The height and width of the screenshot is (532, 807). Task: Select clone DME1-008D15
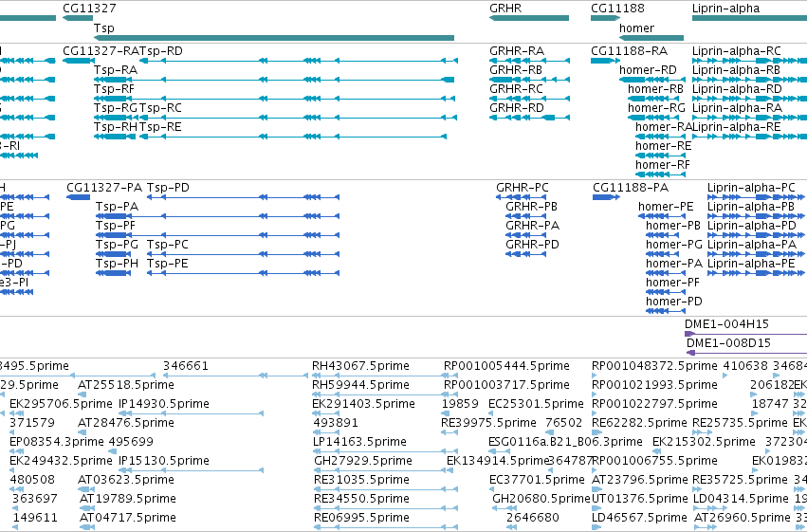[728, 343]
